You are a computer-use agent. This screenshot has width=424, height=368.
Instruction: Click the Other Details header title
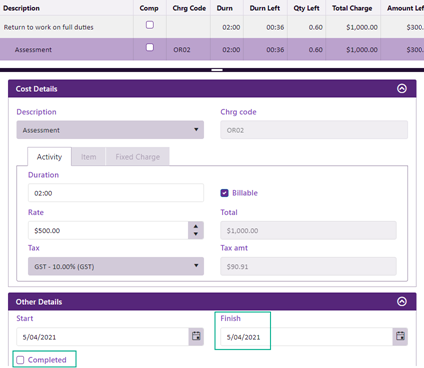pyautogui.click(x=39, y=302)
